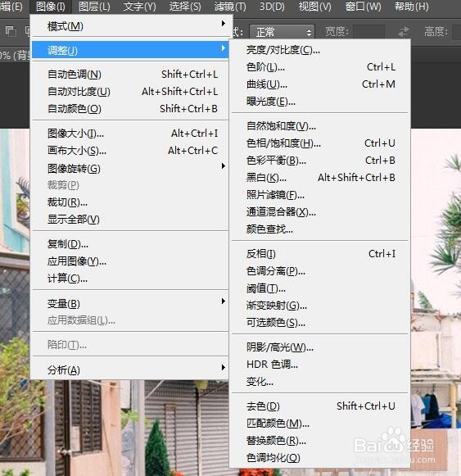Apply 反相(I) adjustment
461x476 pixels.
coord(319,253)
